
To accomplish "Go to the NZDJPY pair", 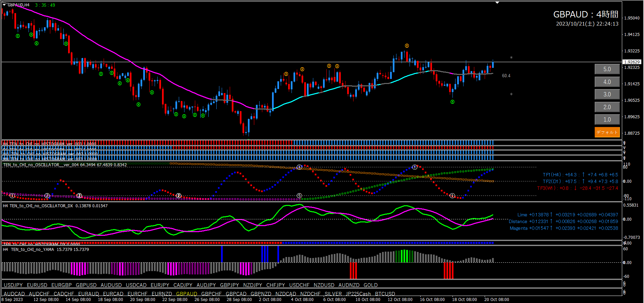I will point(253,285).
